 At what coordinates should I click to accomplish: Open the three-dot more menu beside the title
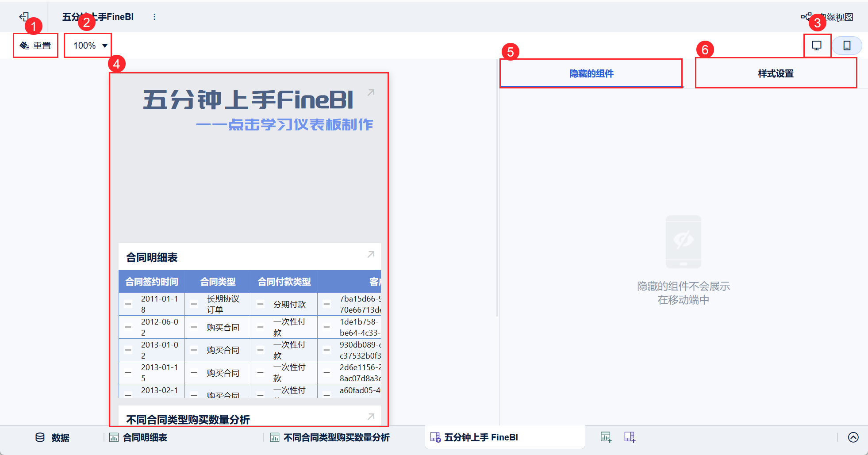[x=154, y=17]
